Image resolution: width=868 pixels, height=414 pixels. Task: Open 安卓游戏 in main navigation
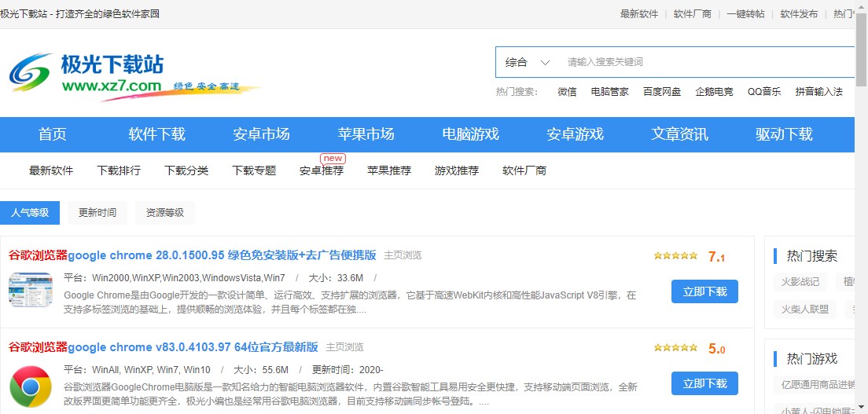pyautogui.click(x=575, y=134)
